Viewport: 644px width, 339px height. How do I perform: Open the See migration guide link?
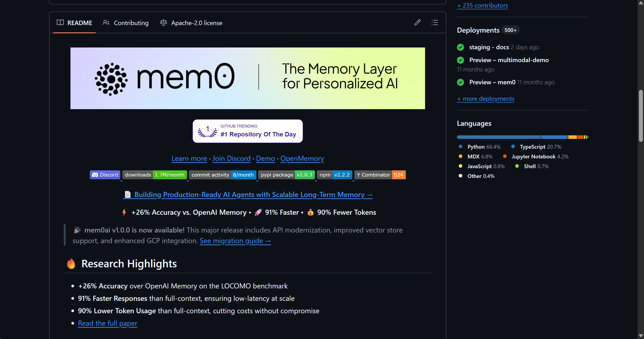click(235, 241)
